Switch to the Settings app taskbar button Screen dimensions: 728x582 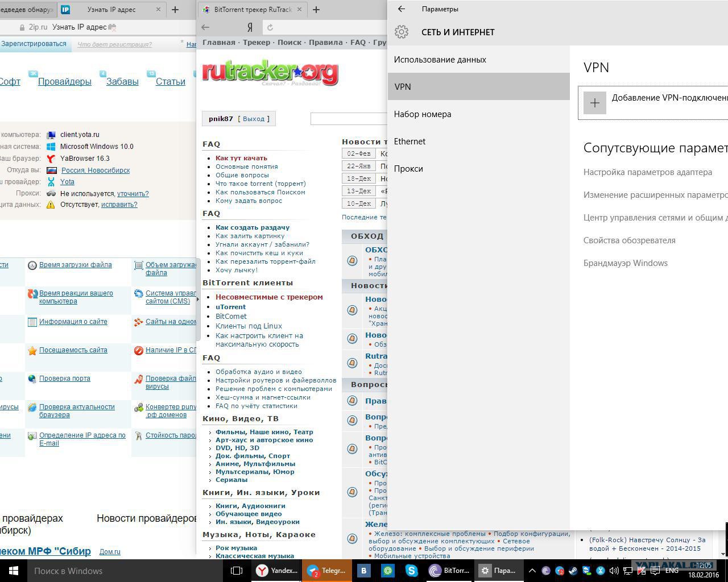[x=499, y=571]
